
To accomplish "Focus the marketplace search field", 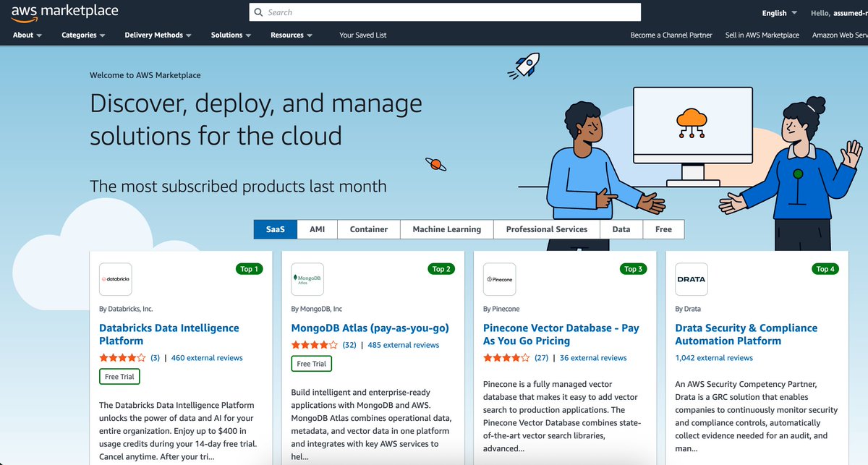I will click(x=445, y=12).
